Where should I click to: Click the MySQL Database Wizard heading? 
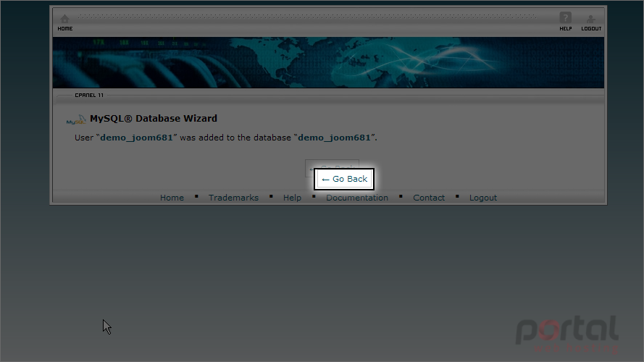coord(153,118)
